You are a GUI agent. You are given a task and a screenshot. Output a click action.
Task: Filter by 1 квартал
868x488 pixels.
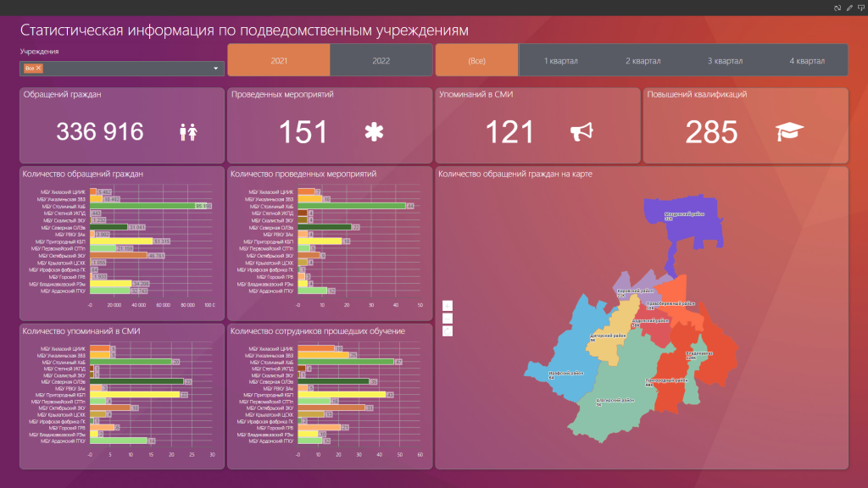click(560, 60)
